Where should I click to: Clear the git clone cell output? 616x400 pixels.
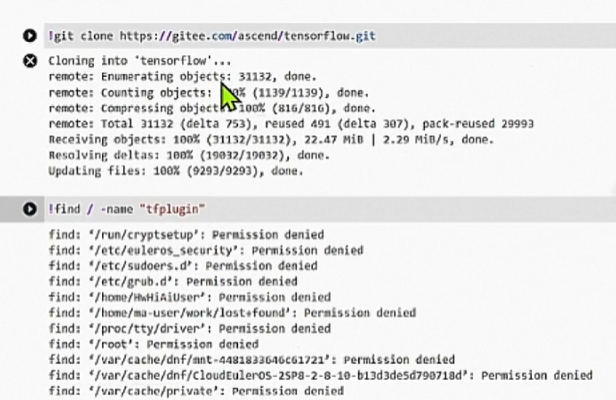click(x=30, y=61)
